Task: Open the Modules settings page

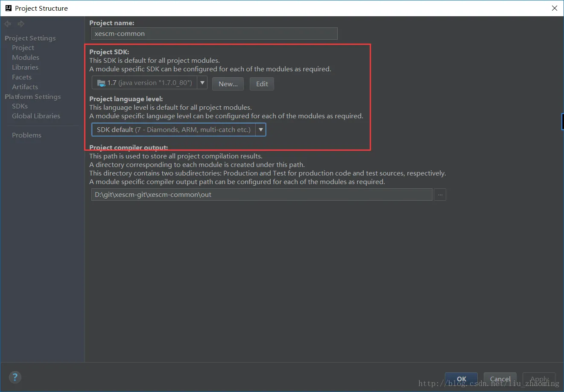Action: pos(26,58)
